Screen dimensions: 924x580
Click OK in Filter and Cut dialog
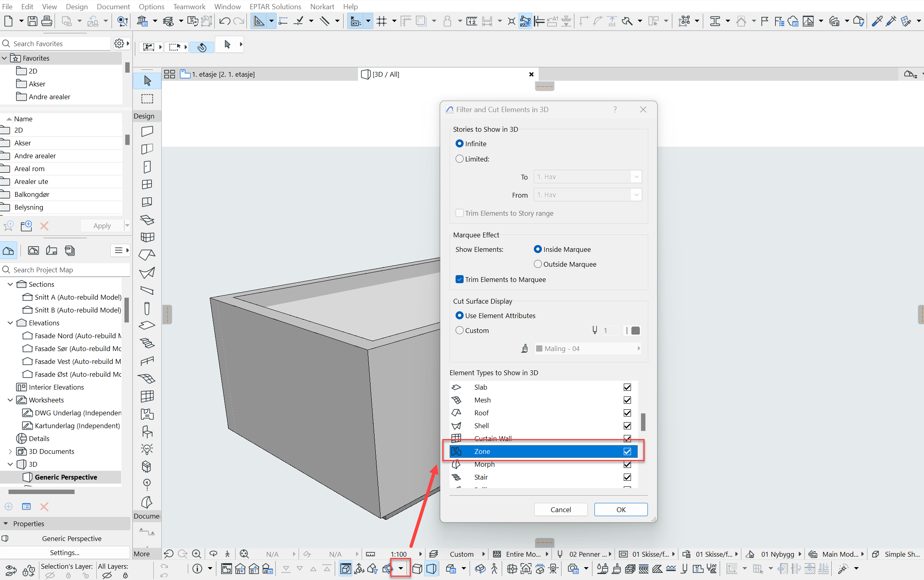621,509
